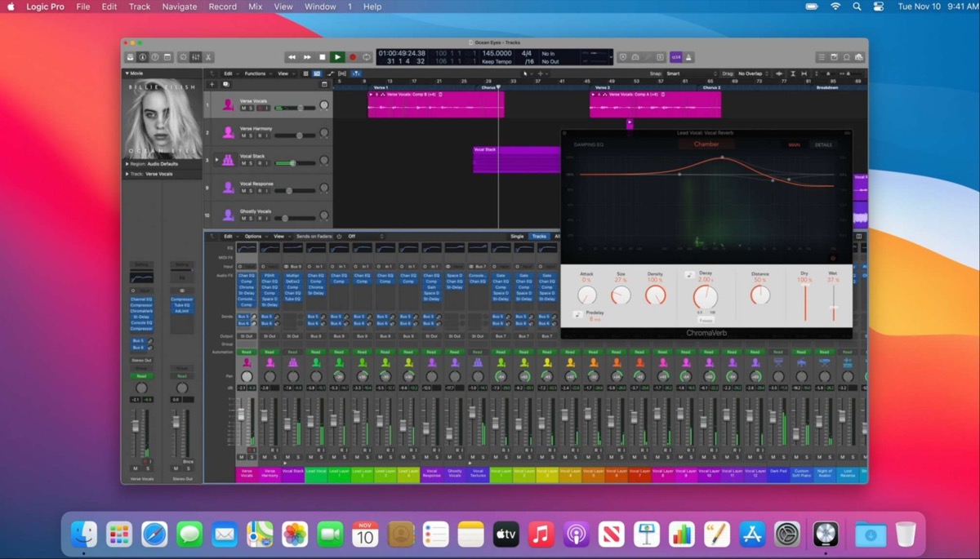Enable the metronome click icon

(689, 57)
